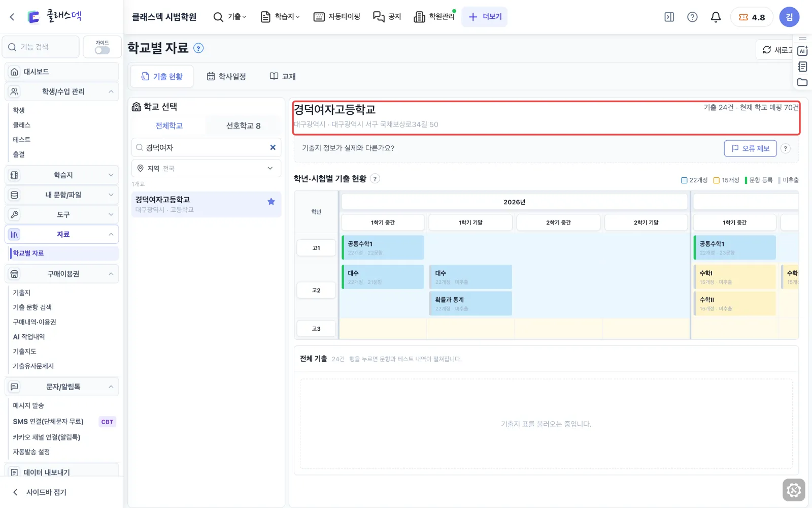The height and width of the screenshot is (508, 812).
Task: Click the 더보기 button in top bar
Action: (x=485, y=17)
